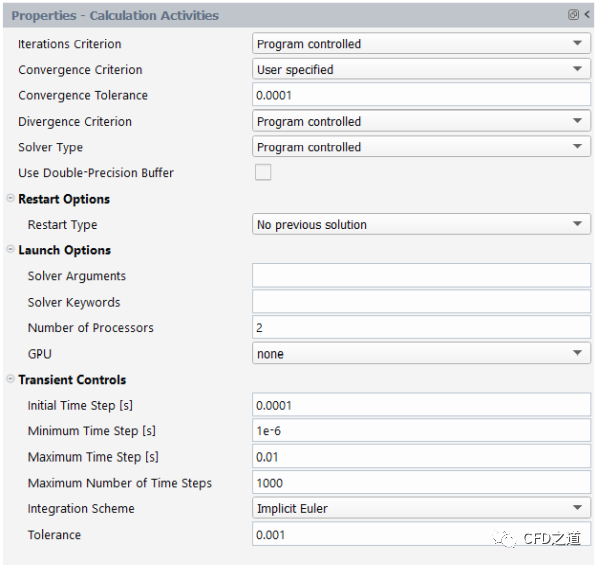600x565 pixels.
Task: Click the Solver Keywords text field
Action: pyautogui.click(x=421, y=302)
